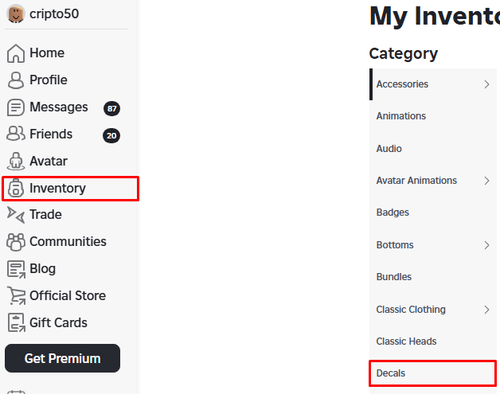Image resolution: width=500 pixels, height=394 pixels.
Task: Click the Get Premium button
Action: tap(62, 358)
